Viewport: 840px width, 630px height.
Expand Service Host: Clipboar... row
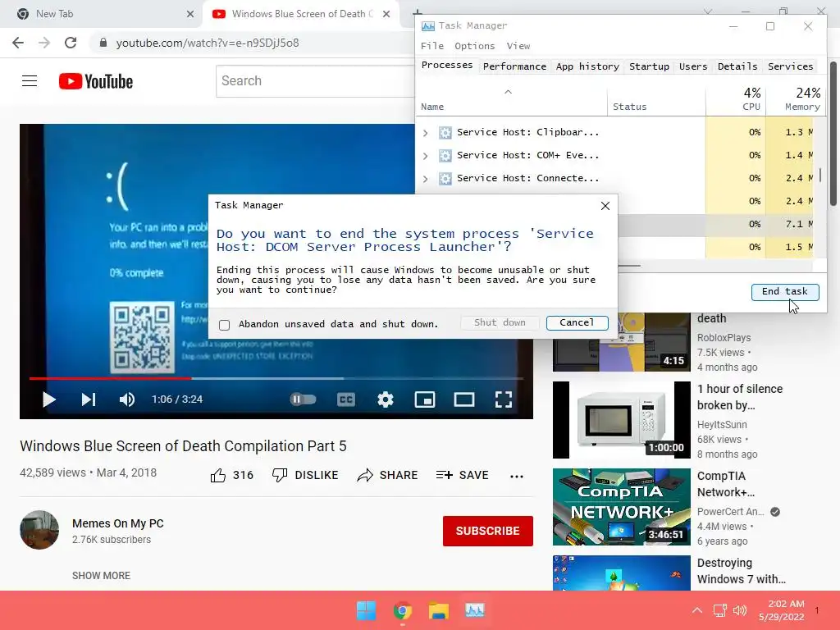pyautogui.click(x=426, y=132)
